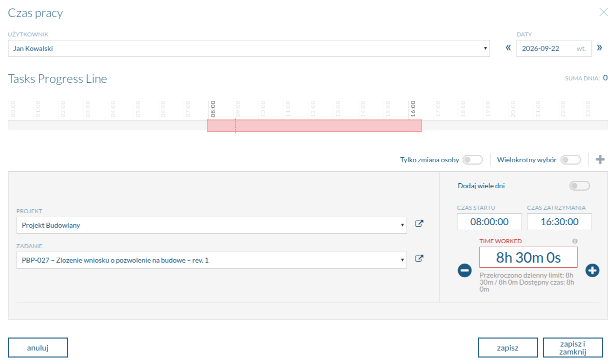Click Time Worked field 8h 30m 0s
The height and width of the screenshot is (364, 614).
point(528,257)
